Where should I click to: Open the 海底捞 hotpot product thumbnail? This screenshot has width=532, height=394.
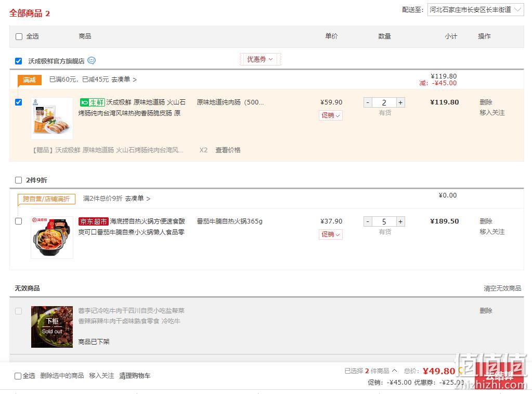pos(52,238)
